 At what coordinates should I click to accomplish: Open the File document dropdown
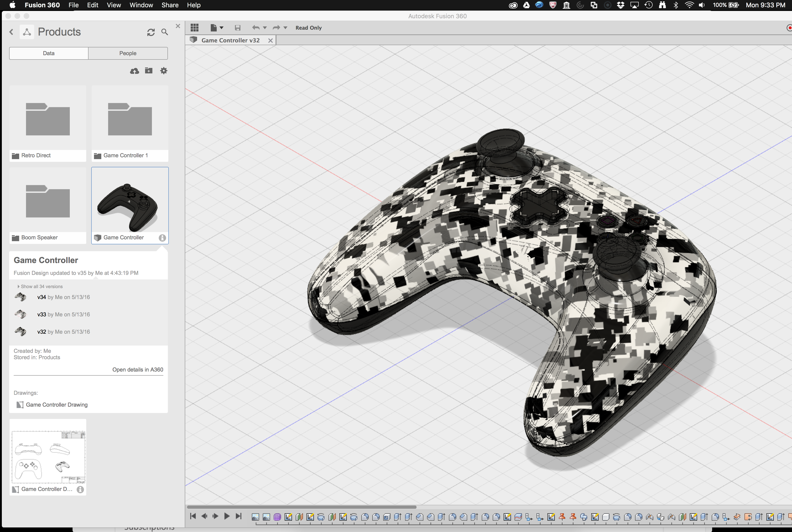[x=216, y=28]
